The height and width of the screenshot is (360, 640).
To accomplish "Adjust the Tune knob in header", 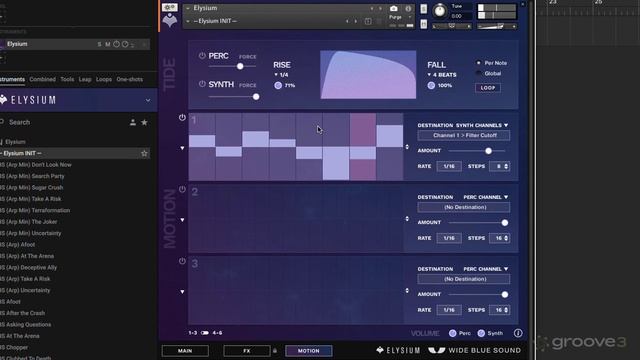I will tap(440, 11).
